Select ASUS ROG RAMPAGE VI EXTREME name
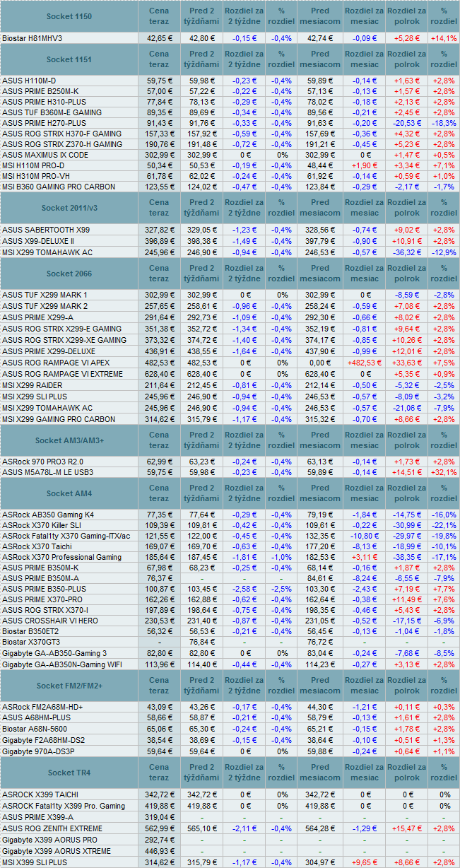 point(62,374)
